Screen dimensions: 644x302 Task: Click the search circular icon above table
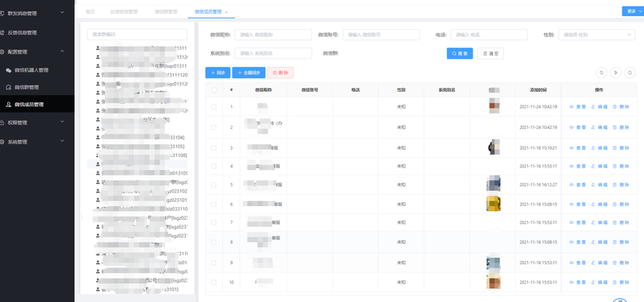tap(630, 72)
